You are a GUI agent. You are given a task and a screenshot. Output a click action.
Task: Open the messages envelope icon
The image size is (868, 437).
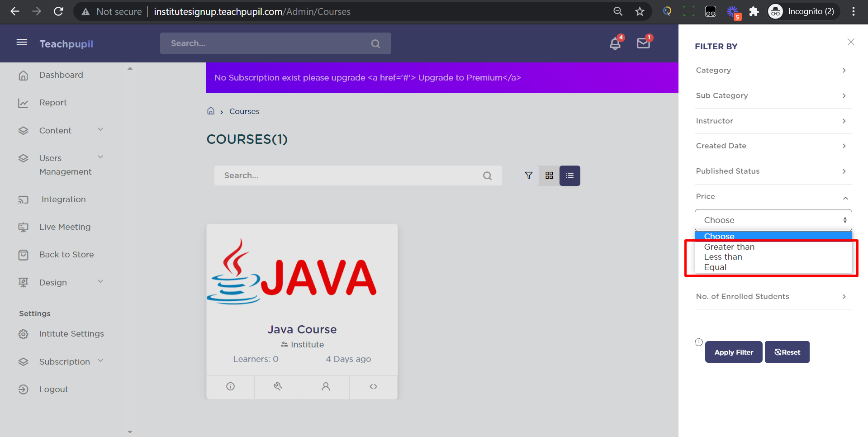643,43
